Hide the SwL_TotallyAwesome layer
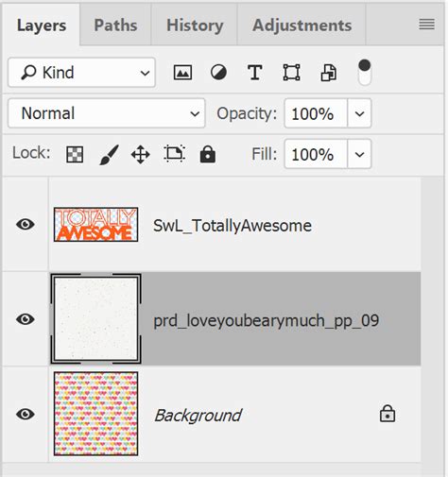 click(26, 224)
